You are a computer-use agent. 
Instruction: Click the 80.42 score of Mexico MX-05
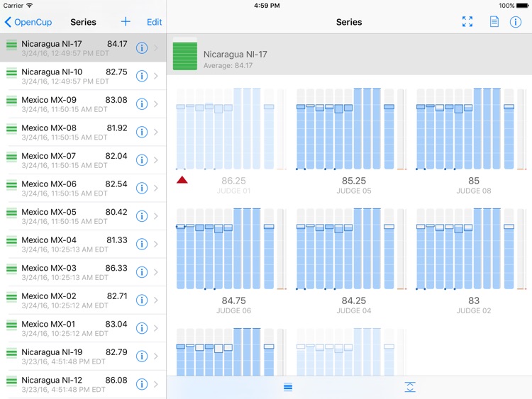pyautogui.click(x=116, y=212)
